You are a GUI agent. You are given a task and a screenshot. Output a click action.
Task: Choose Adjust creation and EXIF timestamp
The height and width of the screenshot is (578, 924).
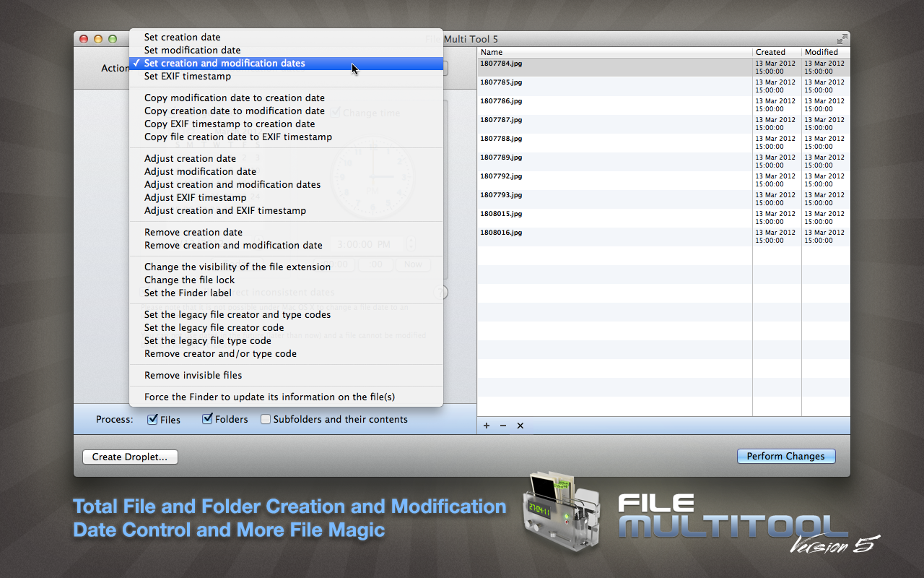[x=286, y=211]
